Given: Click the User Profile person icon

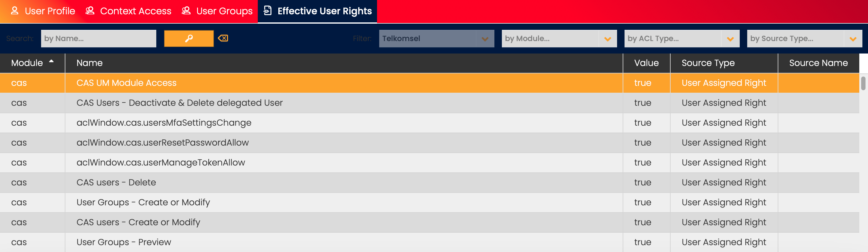Looking at the screenshot, I should pos(15,11).
